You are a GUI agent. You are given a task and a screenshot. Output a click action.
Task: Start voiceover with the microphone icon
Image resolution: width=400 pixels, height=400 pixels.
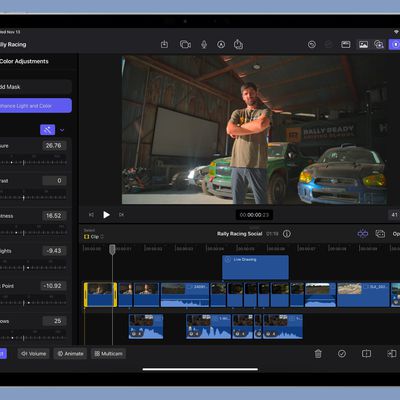[204, 44]
